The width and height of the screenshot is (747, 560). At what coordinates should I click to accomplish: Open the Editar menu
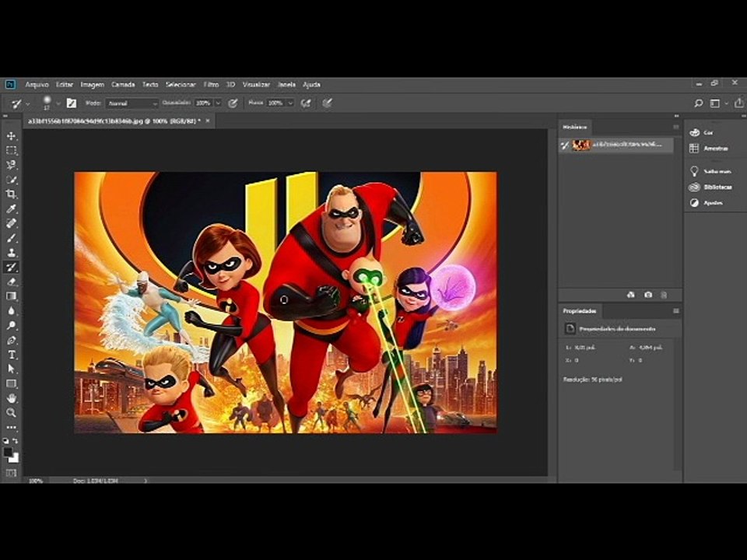pos(65,84)
